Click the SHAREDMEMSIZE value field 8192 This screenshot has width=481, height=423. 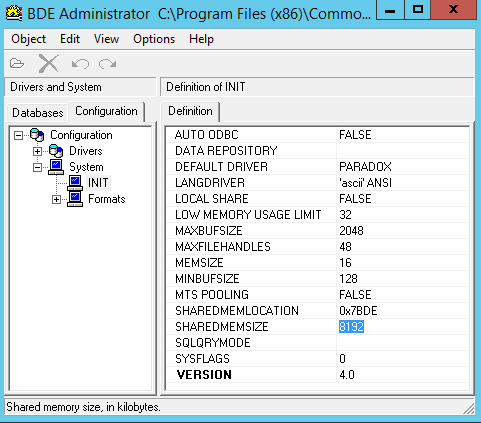pos(403,327)
